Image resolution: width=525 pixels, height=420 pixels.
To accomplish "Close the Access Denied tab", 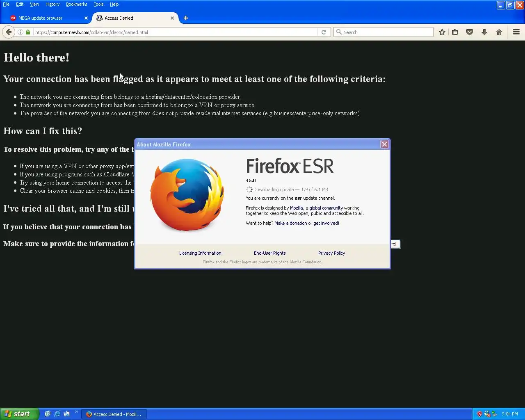I will 172,18.
